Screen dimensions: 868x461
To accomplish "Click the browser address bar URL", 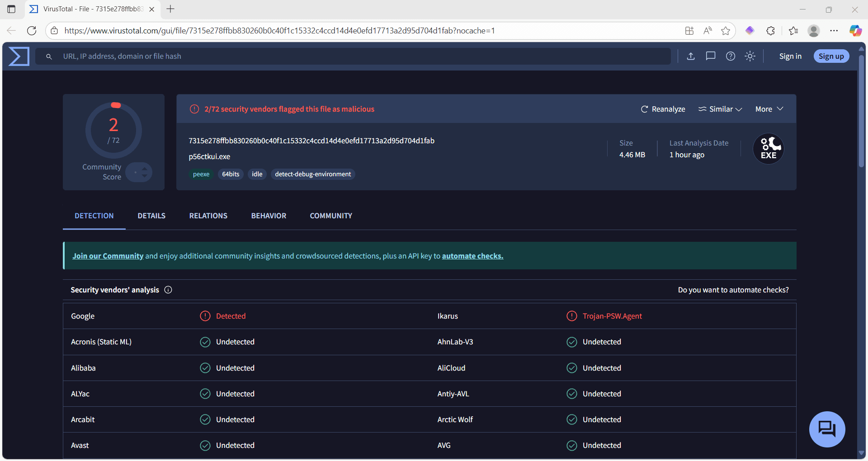I will (280, 31).
